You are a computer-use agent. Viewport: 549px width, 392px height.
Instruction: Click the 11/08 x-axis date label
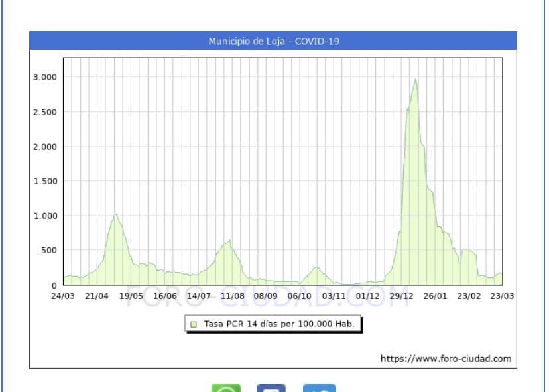click(x=232, y=296)
